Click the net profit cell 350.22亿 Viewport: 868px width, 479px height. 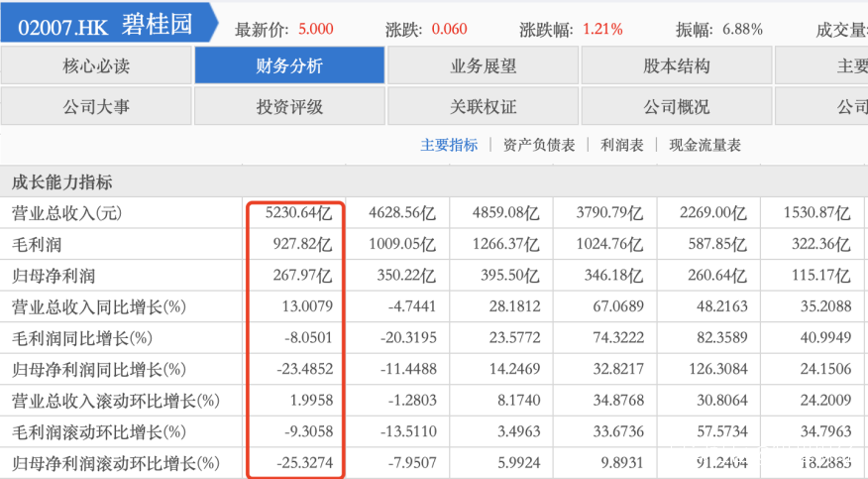tap(406, 276)
